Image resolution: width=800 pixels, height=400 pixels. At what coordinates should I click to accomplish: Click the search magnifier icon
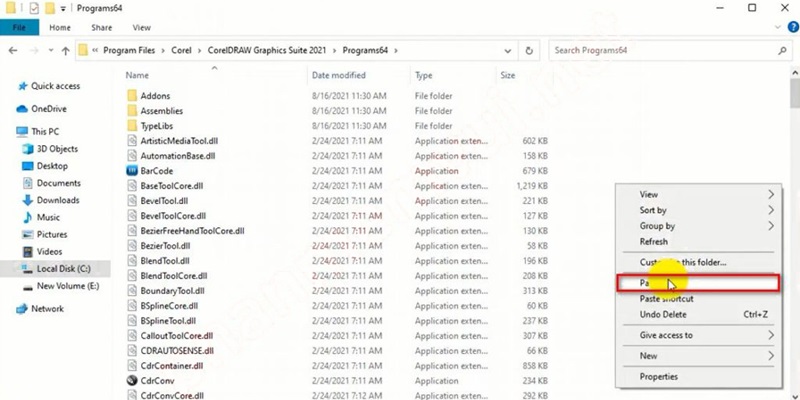(782, 51)
